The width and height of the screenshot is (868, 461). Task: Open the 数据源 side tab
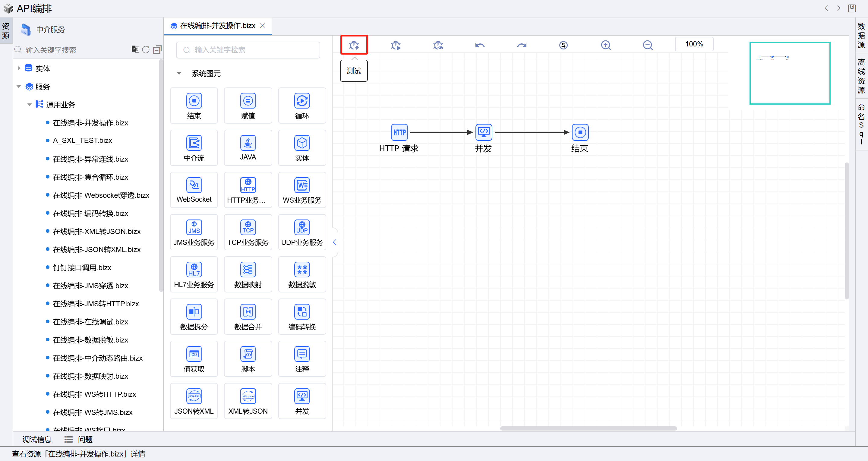[861, 35]
